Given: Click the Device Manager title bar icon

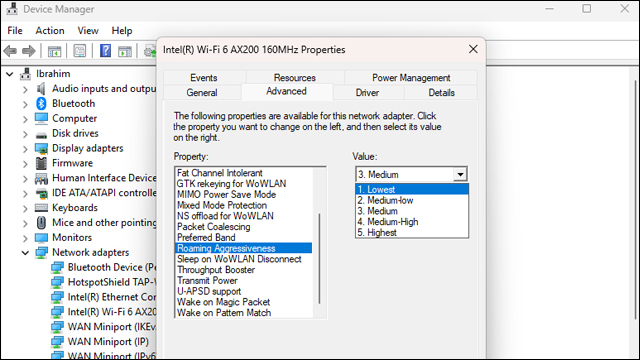Looking at the screenshot, I should (x=12, y=9).
